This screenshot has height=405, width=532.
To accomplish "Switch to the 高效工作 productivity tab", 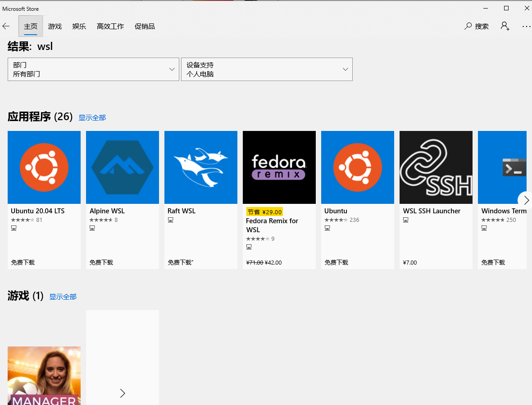I will pos(110,26).
